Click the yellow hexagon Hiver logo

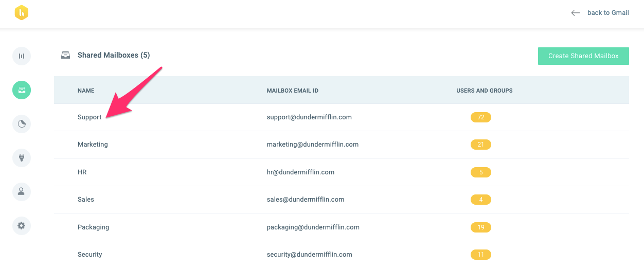click(21, 13)
